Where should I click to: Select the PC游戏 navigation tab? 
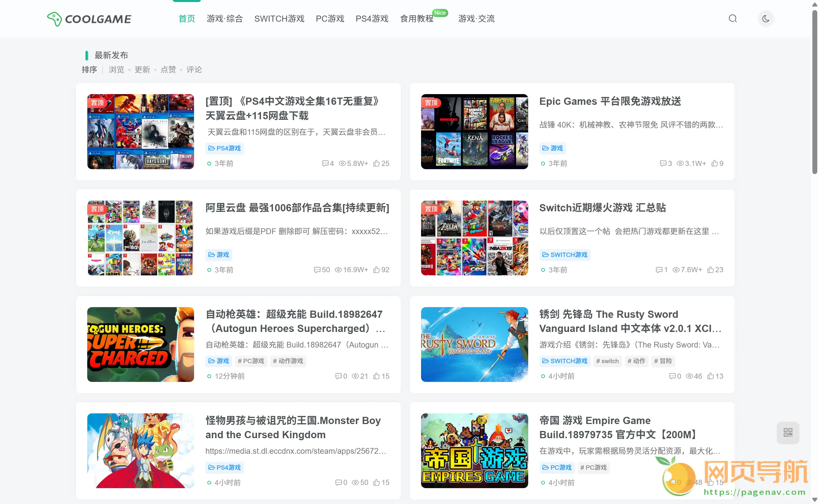[x=330, y=19]
